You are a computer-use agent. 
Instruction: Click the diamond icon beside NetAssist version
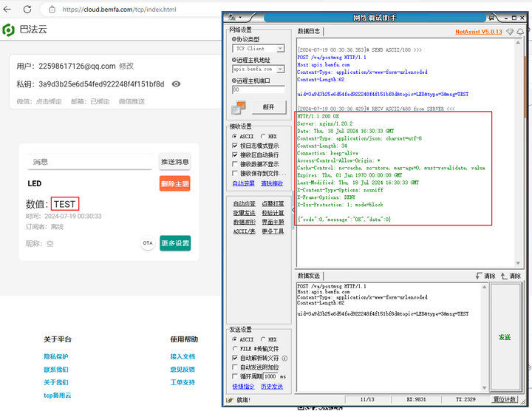(x=509, y=32)
